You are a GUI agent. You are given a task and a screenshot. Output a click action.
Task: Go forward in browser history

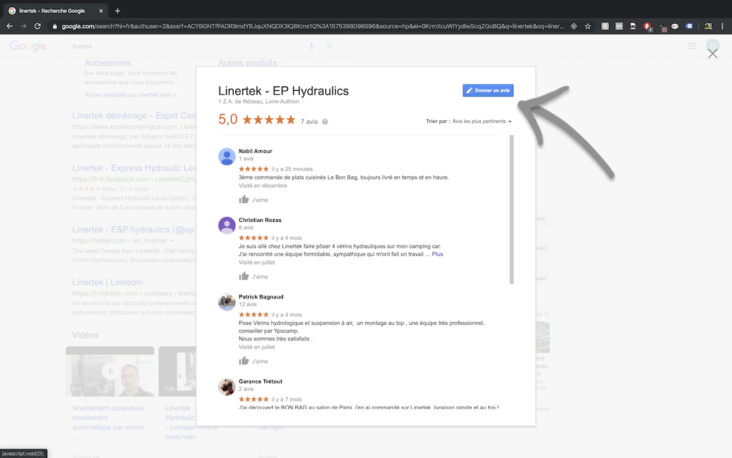click(23, 26)
